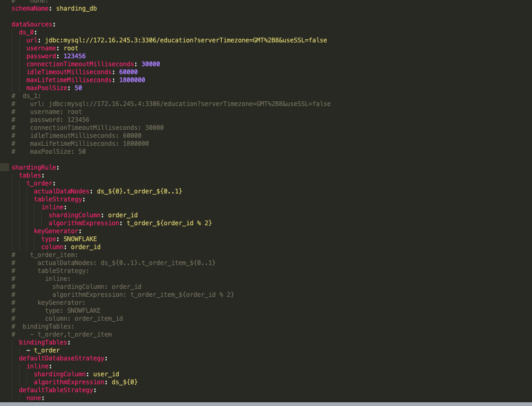Click the commented shardingColumn: order_id line
The height and width of the screenshot is (406, 532).
76,287
